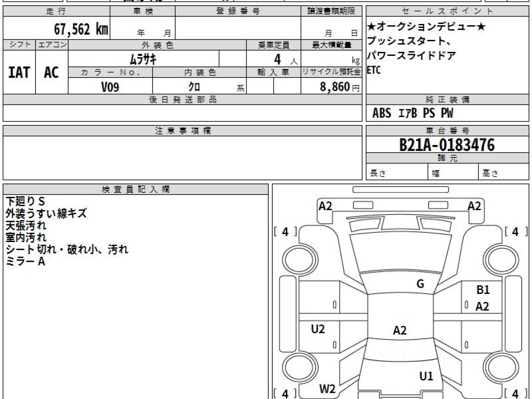Click the 検査員記入欄 header
Image resolution: width=532 pixels, height=399 pixels.
tap(136, 189)
